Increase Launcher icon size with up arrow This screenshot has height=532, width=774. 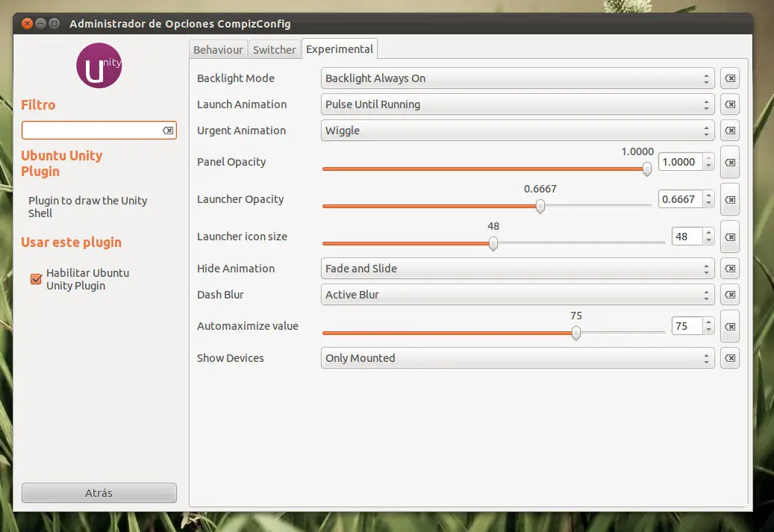point(708,233)
